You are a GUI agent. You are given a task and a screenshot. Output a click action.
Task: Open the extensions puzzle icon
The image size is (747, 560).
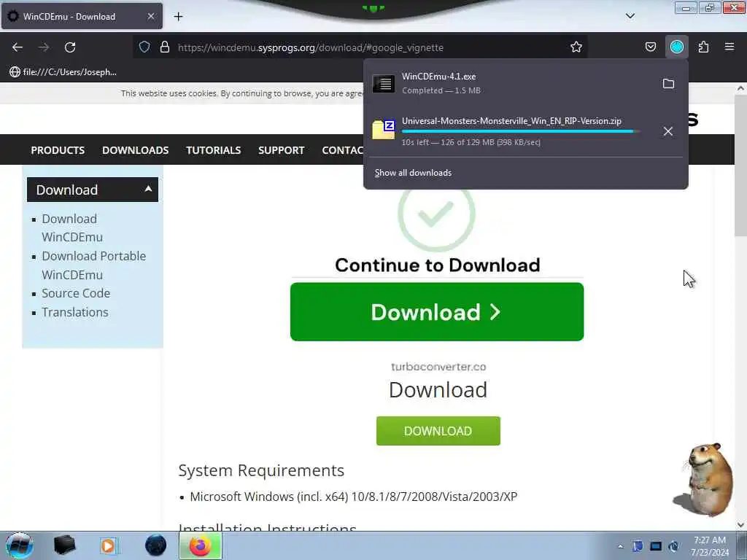point(703,47)
